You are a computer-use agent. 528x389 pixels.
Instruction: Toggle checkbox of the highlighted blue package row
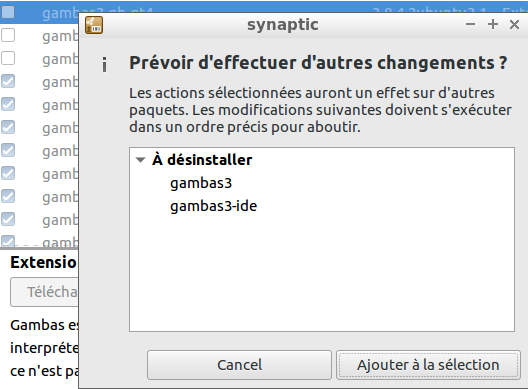(8, 12)
